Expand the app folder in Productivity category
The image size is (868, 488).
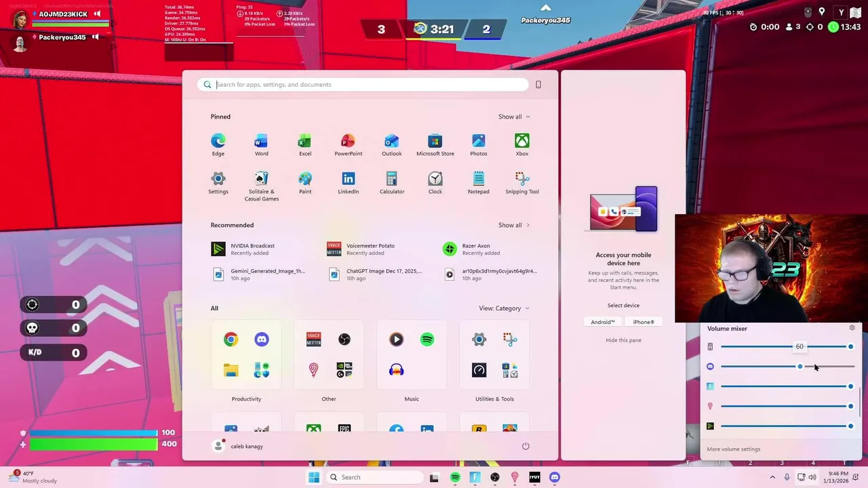pyautogui.click(x=261, y=370)
